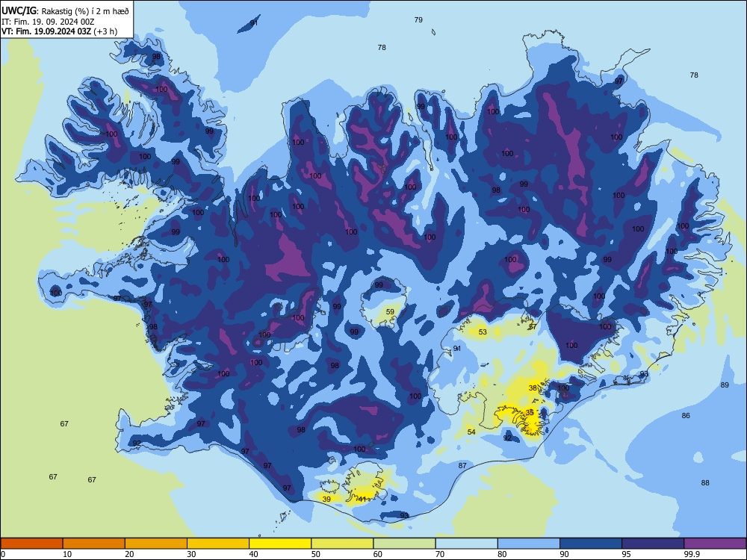Screen dimensions: 747x560
Task: Click the legend tick label "95"
Action: pyautogui.click(x=626, y=554)
